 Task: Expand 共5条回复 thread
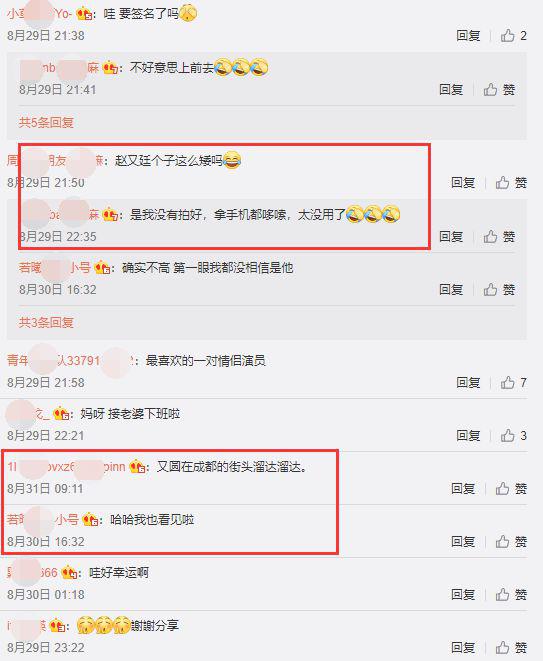(46, 122)
